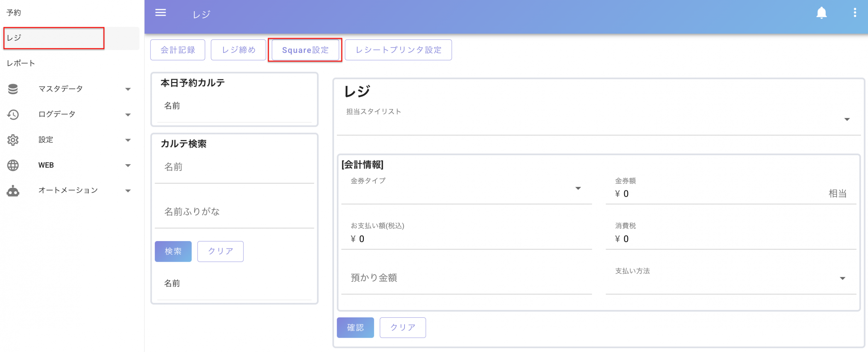The height and width of the screenshot is (352, 868).
Task: Click the 設定 gear icon
Action: [13, 140]
